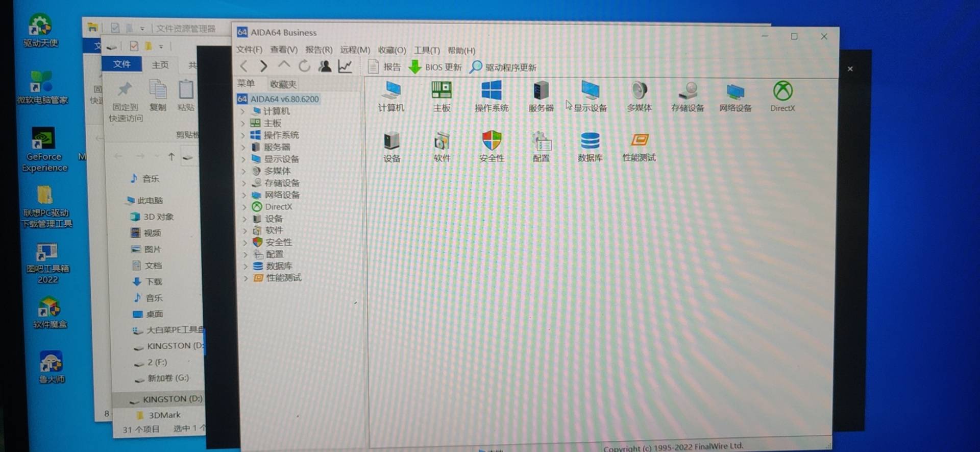Open the 工具(T) menu
Viewport: 980px width, 452px height.
(426, 50)
